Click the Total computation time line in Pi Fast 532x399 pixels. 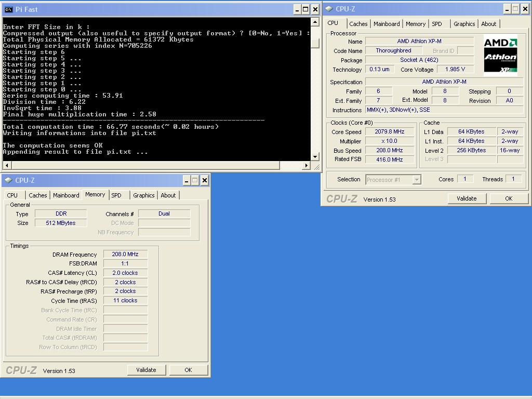point(111,127)
